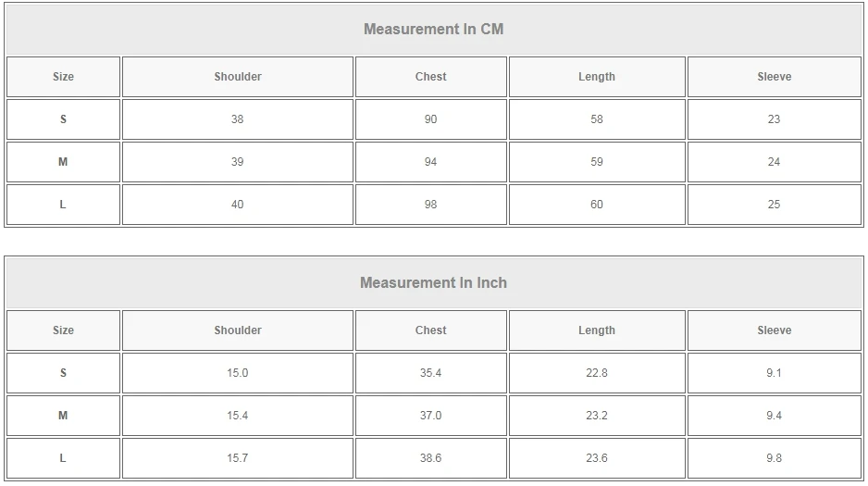Select the length value 60 cell

tap(597, 205)
